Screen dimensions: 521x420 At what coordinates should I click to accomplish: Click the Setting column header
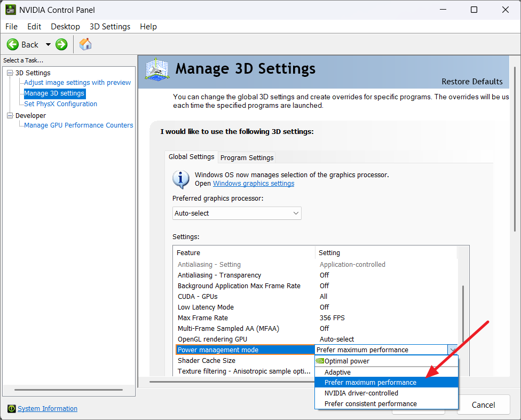[x=386, y=252]
